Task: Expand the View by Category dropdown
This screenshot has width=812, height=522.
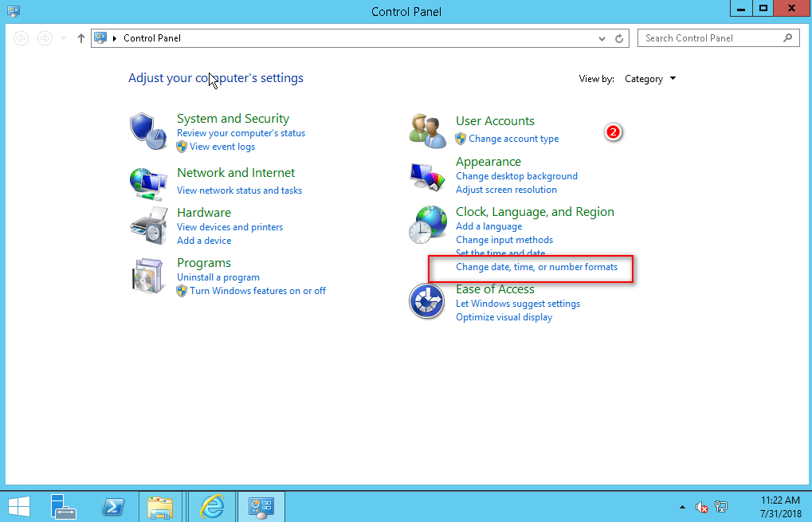Action: [x=650, y=79]
